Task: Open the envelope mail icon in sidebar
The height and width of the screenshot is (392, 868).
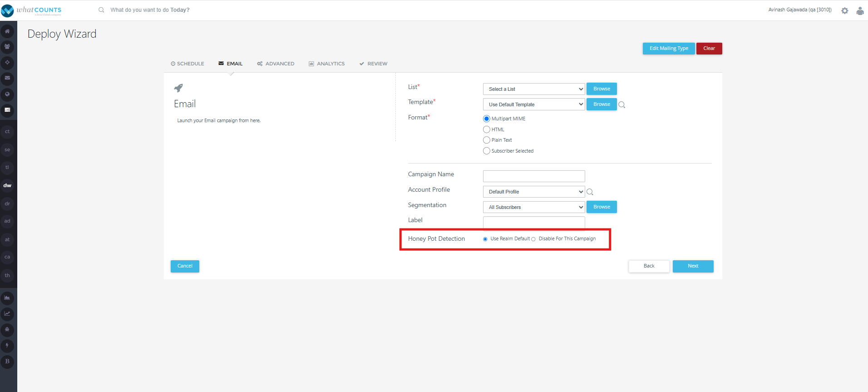Action: pyautogui.click(x=7, y=78)
